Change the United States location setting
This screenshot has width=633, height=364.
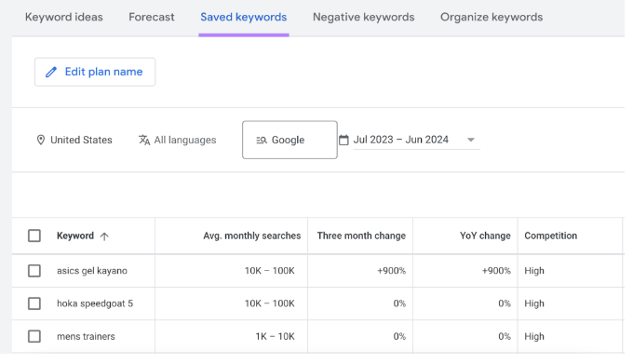click(x=81, y=140)
